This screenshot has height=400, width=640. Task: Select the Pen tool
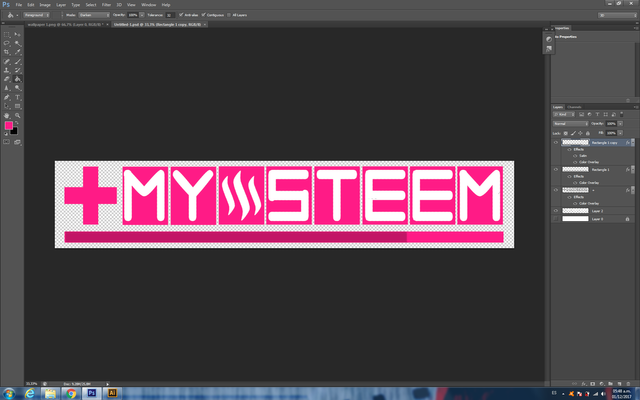pos(7,98)
